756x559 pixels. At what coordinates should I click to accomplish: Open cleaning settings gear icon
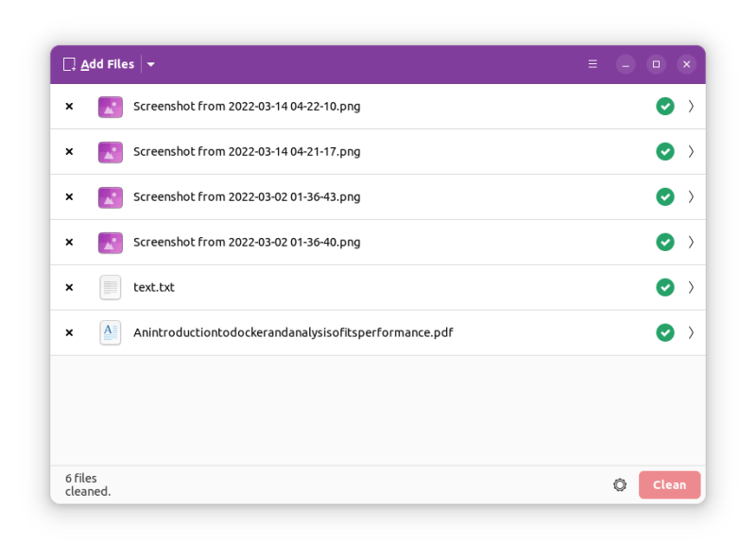pyautogui.click(x=620, y=484)
